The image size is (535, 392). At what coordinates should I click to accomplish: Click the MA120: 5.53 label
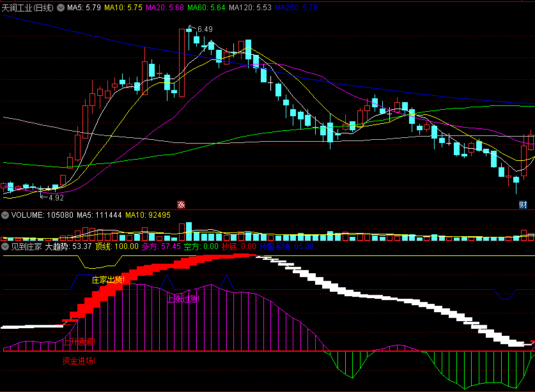(250, 8)
